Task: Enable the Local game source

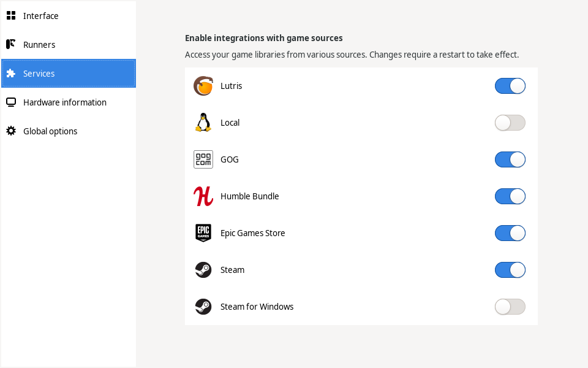Action: coord(510,123)
